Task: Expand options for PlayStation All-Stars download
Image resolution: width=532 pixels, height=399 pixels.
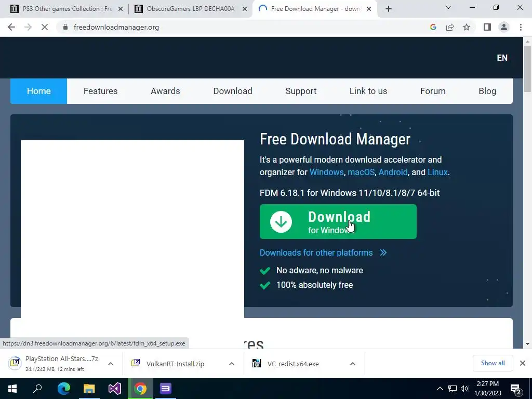Action: (110, 364)
